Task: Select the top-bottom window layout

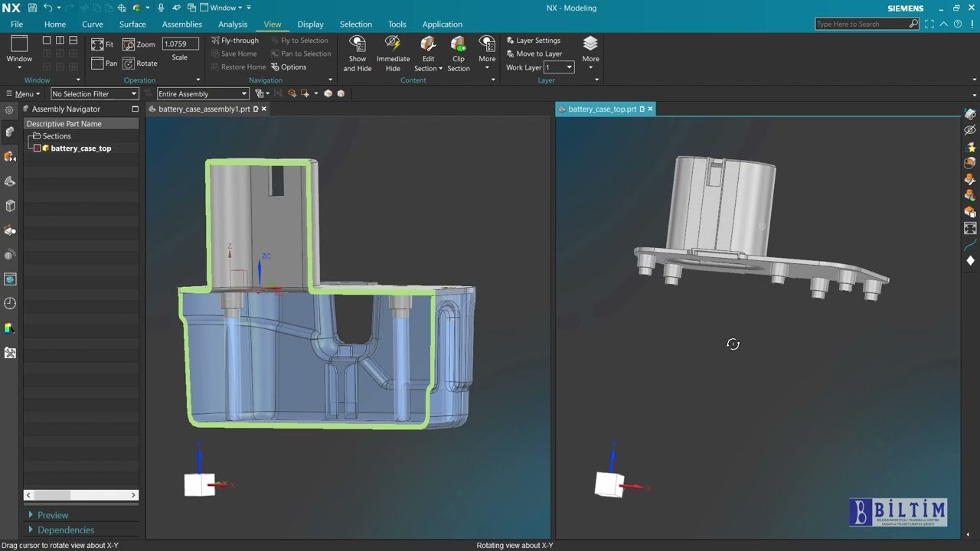Action: [73, 41]
